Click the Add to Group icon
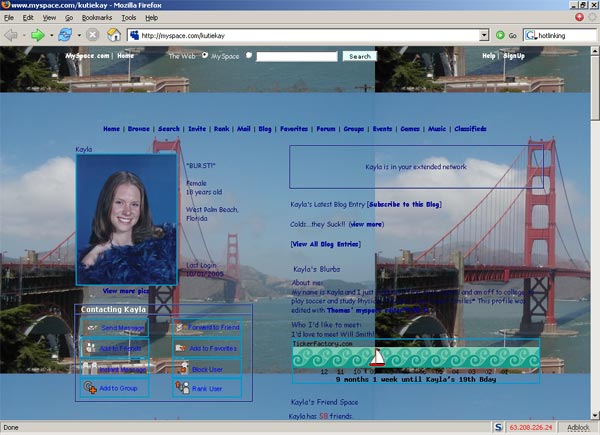 point(89,388)
